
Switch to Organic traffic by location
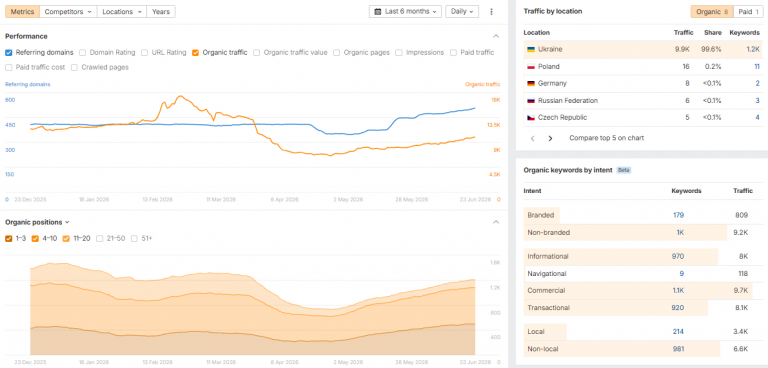(x=712, y=12)
